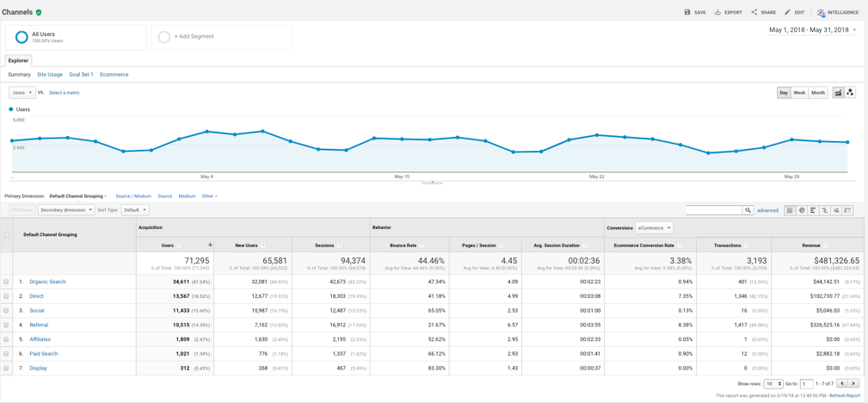
Task: Click the Add Segment circle
Action: [164, 37]
